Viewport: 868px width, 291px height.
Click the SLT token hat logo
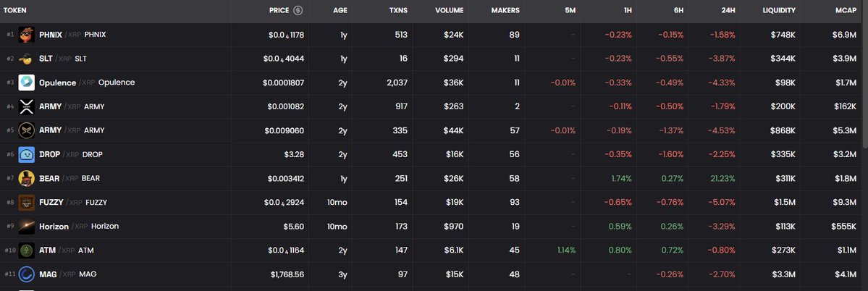[26, 59]
